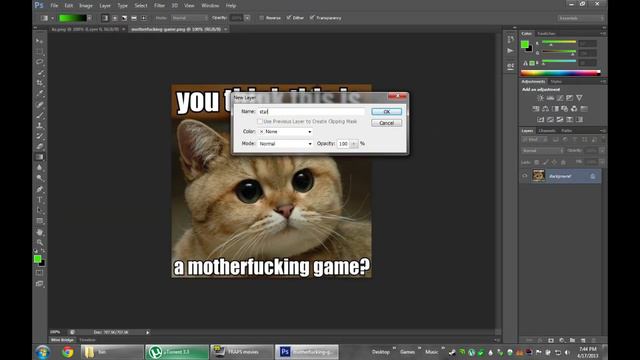This screenshot has width=640, height=360.
Task: Select the History Brush tool
Action: 39,136
